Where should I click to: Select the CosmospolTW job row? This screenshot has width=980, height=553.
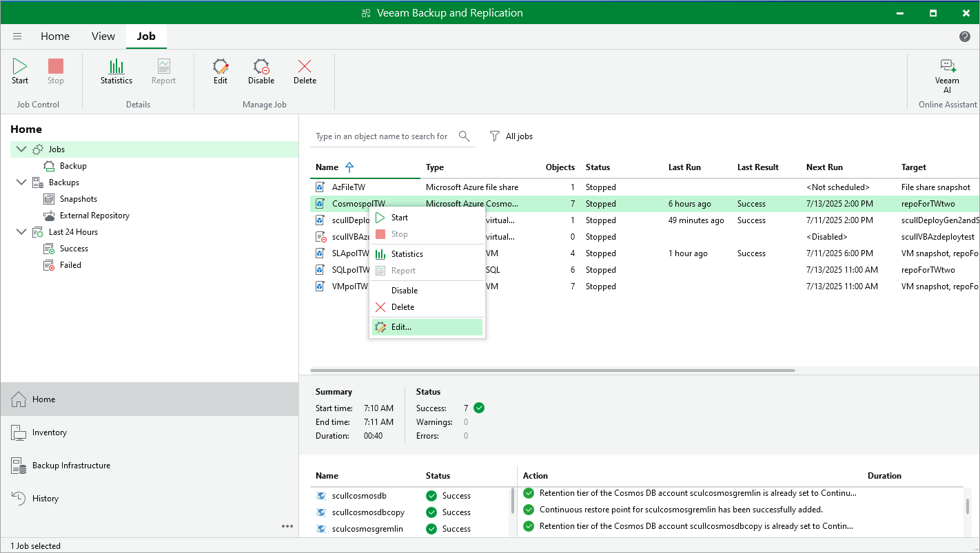coord(645,203)
